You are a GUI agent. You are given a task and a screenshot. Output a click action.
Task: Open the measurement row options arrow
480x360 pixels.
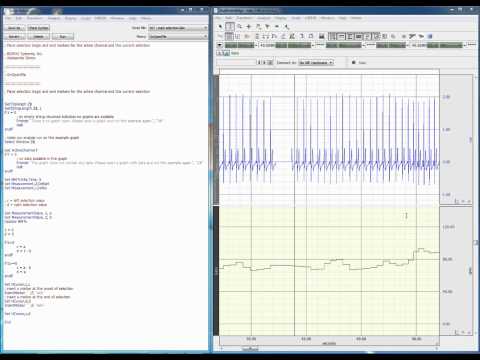[x=220, y=45]
